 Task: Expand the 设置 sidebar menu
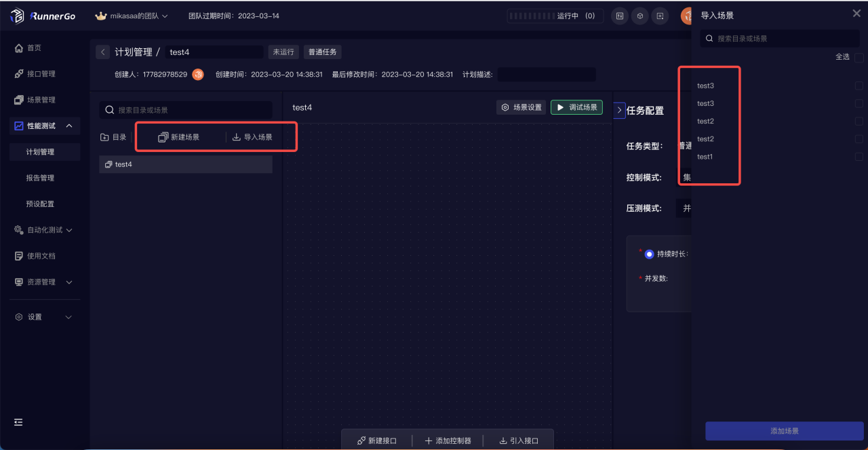coord(45,317)
